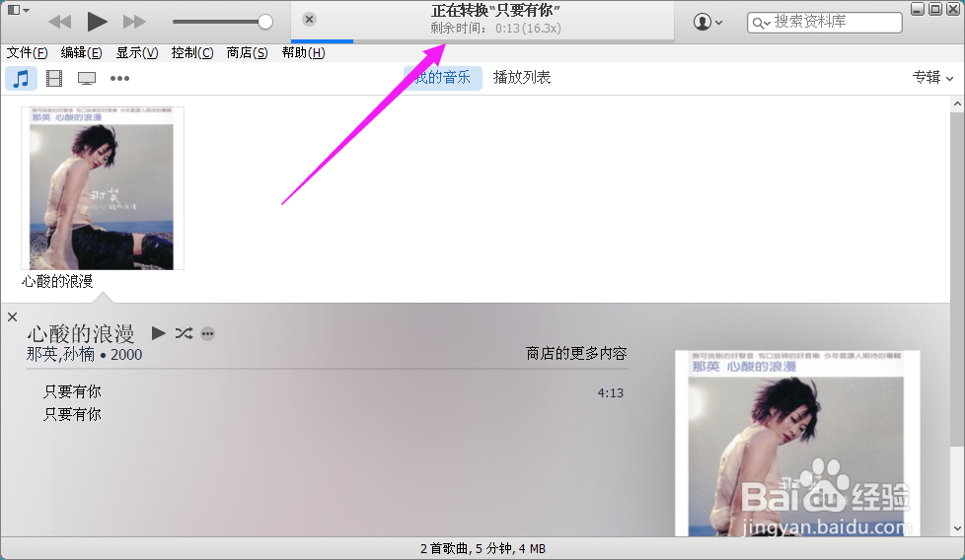Maximize the iTunes window
The height and width of the screenshot is (560, 965).
[x=934, y=9]
